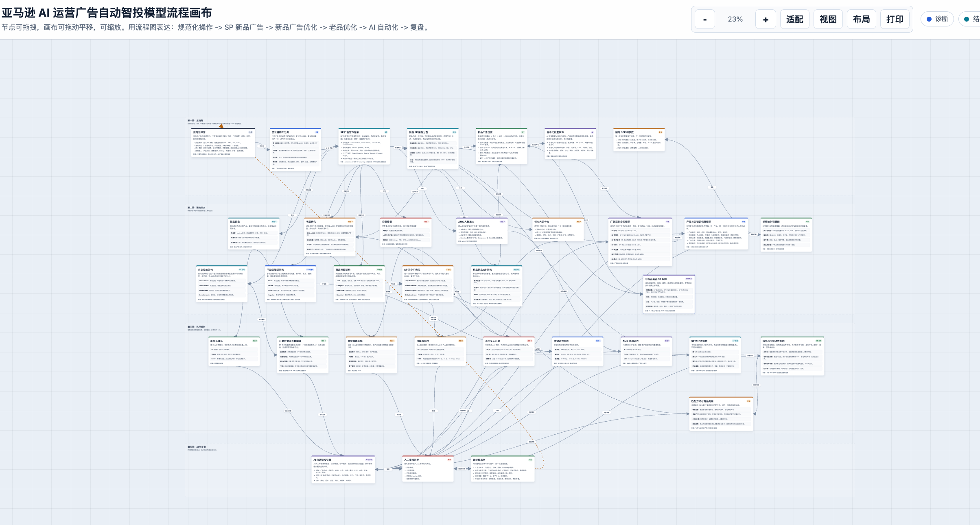Viewport: 980px width, 525px height.
Task: Open the 竞价策略切换 node
Action: pyautogui.click(x=372, y=355)
